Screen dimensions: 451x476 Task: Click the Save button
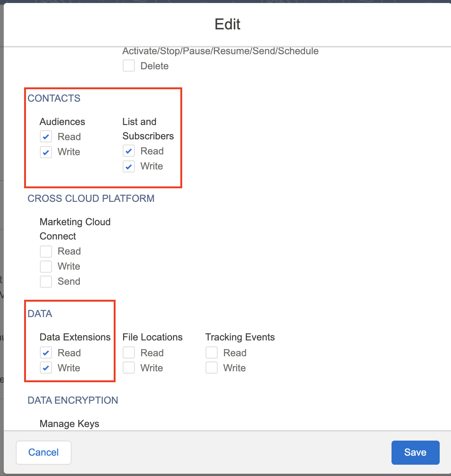tap(415, 452)
